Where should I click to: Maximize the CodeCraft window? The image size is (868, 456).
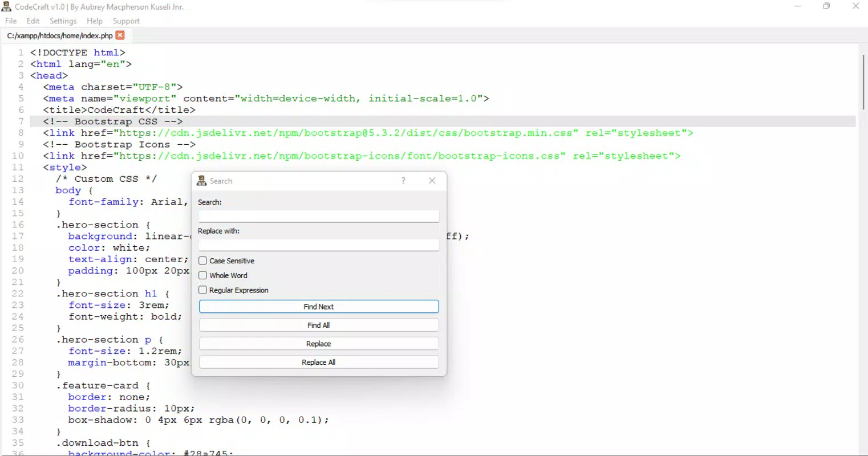pyautogui.click(x=826, y=6)
